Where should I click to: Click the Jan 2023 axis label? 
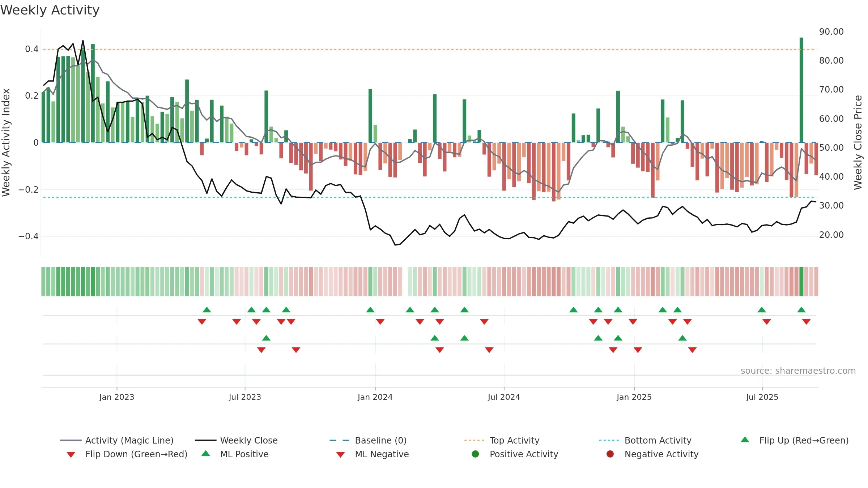click(x=117, y=397)
